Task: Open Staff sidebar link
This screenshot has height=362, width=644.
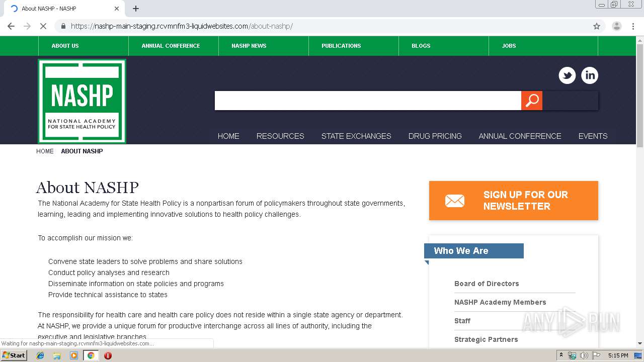Action: point(462,321)
